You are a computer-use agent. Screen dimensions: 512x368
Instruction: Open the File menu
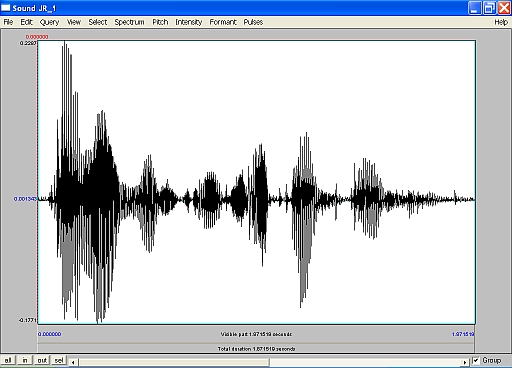click(8, 22)
